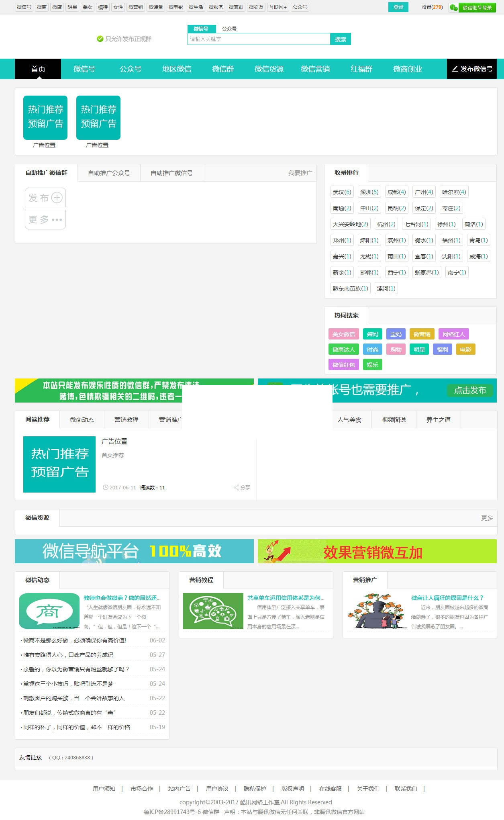Click the 点击发布 banner button
Viewport: 504px width, 820px height.
470,391
